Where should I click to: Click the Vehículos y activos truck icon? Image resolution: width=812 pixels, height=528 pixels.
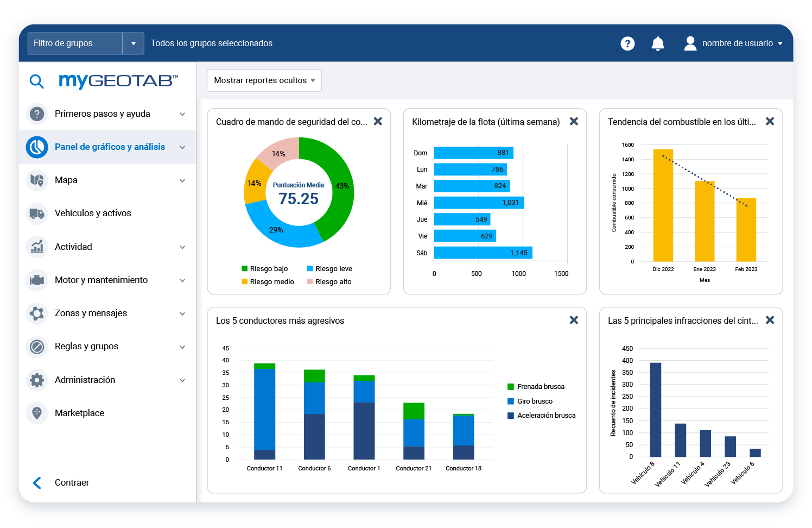36,213
